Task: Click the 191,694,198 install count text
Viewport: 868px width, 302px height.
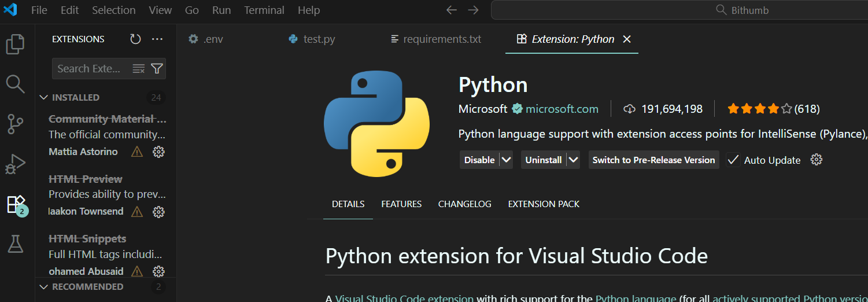Action: coord(672,109)
